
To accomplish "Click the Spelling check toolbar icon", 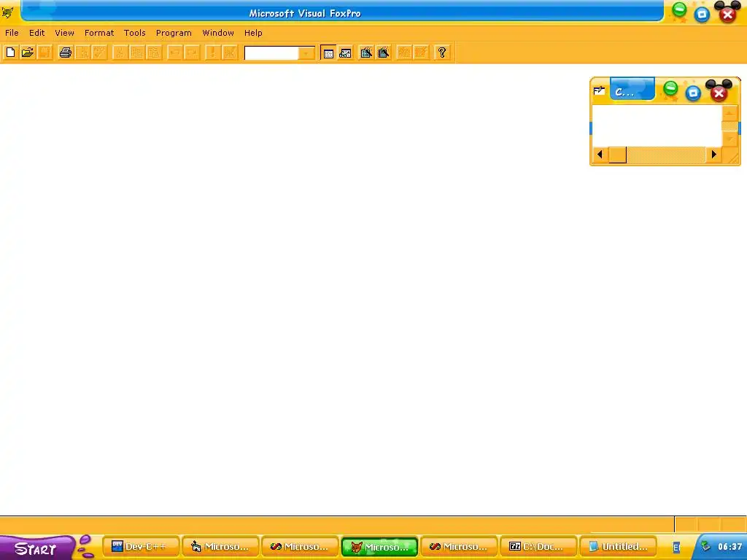I will coord(99,52).
